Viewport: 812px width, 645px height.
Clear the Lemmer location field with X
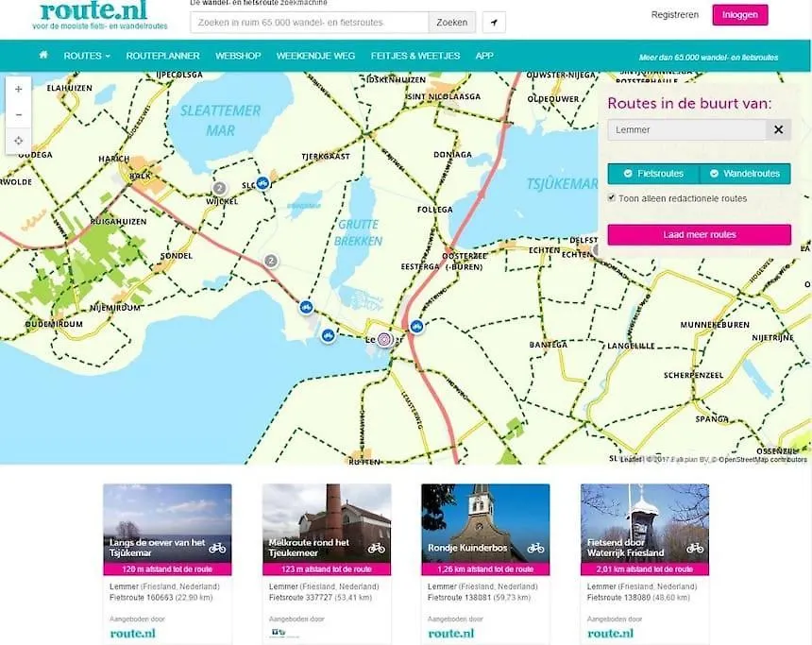pyautogui.click(x=778, y=129)
